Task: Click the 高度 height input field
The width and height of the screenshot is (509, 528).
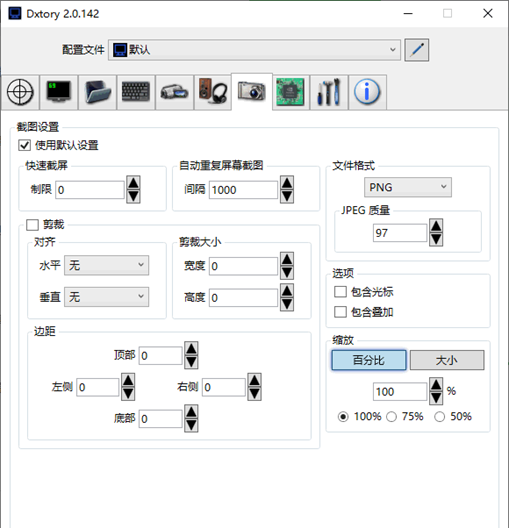Action: (243, 298)
